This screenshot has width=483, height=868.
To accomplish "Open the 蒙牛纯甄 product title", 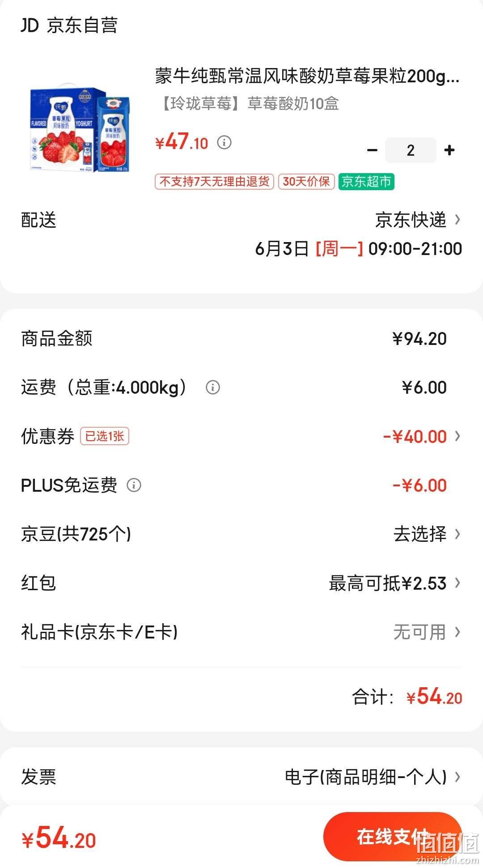I will (x=307, y=76).
